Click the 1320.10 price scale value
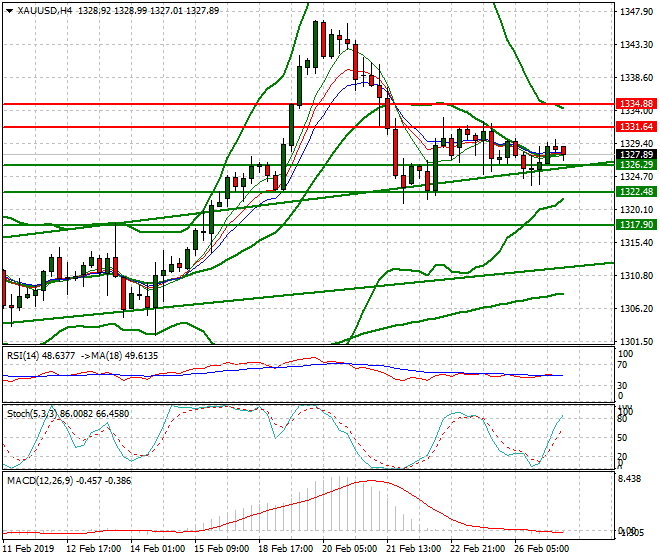 click(637, 209)
